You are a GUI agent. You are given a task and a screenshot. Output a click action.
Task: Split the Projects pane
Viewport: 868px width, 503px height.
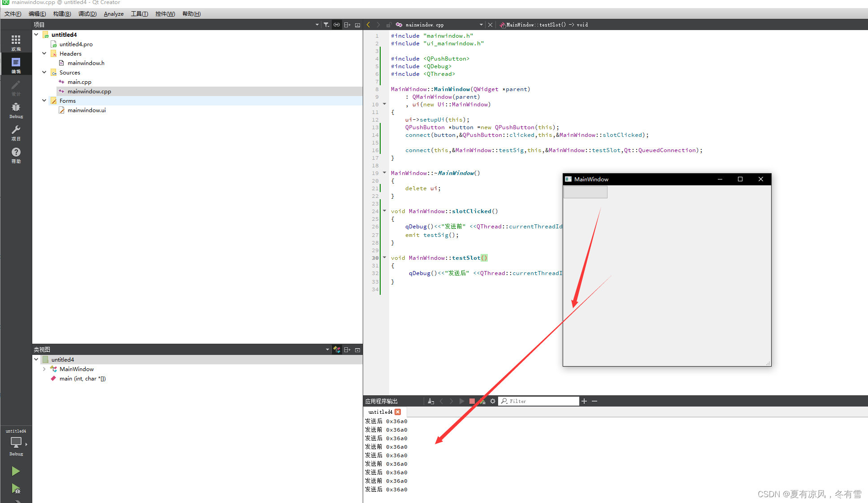(x=347, y=25)
